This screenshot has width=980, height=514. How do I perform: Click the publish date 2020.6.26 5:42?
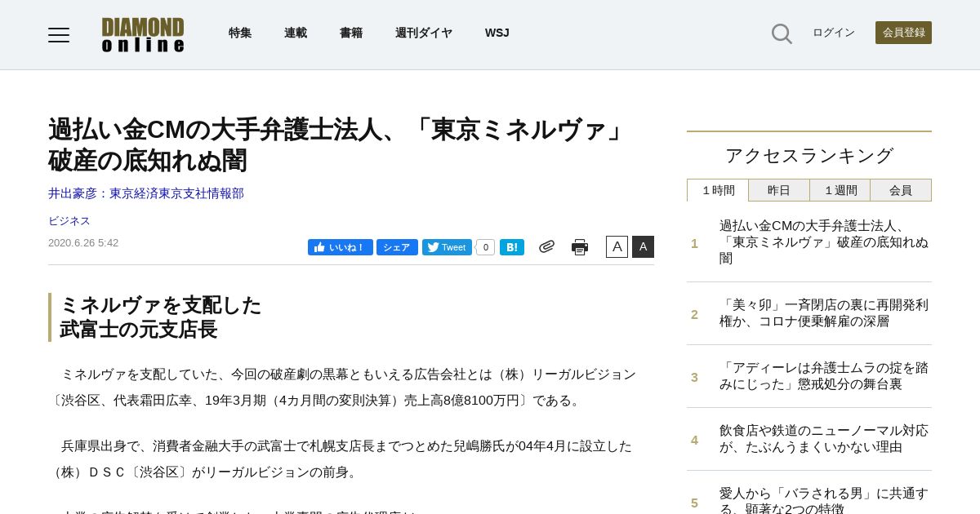click(83, 243)
